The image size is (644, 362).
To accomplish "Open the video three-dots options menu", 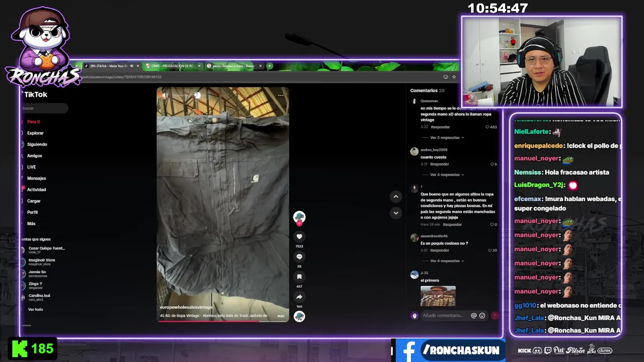I will [x=281, y=95].
